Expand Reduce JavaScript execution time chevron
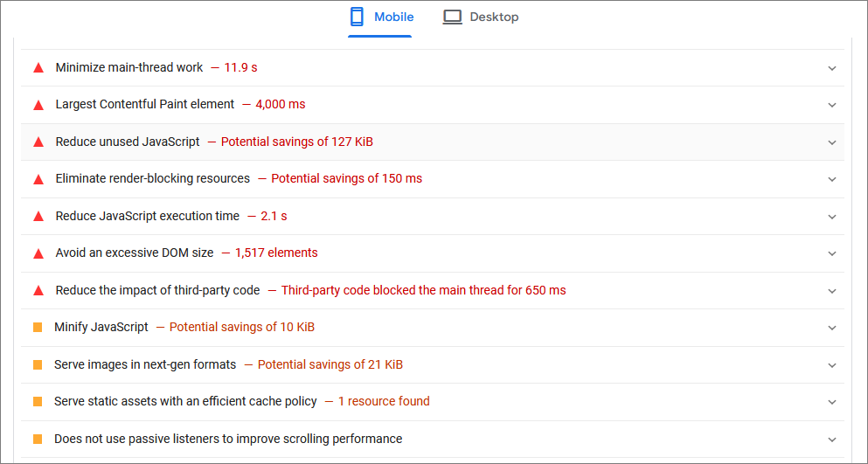868x464 pixels. point(832,217)
